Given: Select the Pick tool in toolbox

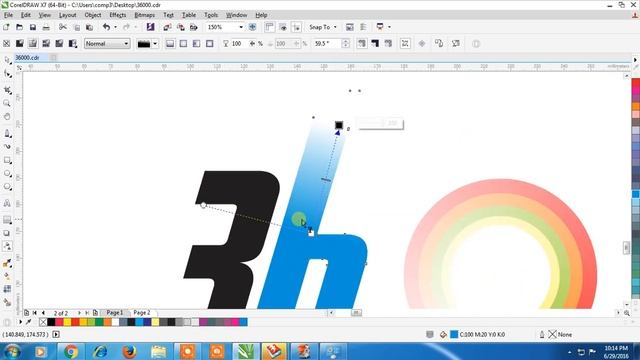Looking at the screenshot, I should 7,60.
